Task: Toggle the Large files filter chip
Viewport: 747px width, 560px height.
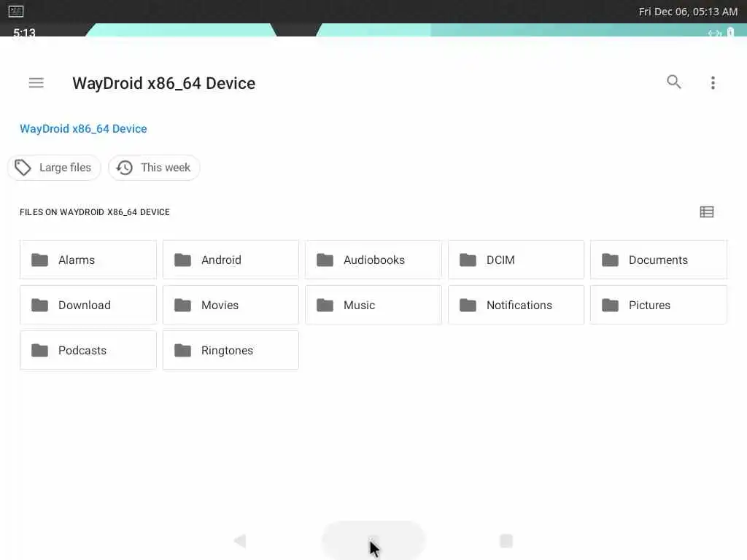Action: (54, 168)
